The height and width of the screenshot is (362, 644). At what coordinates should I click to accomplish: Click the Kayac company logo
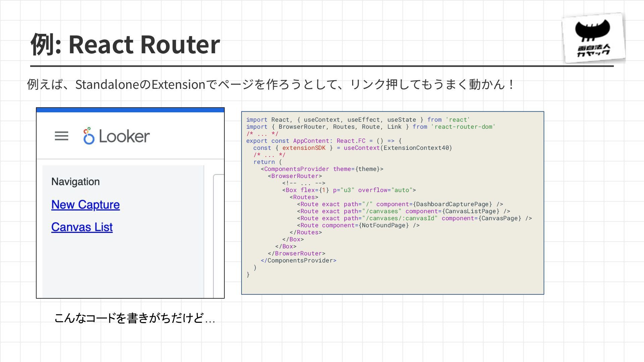tap(593, 38)
